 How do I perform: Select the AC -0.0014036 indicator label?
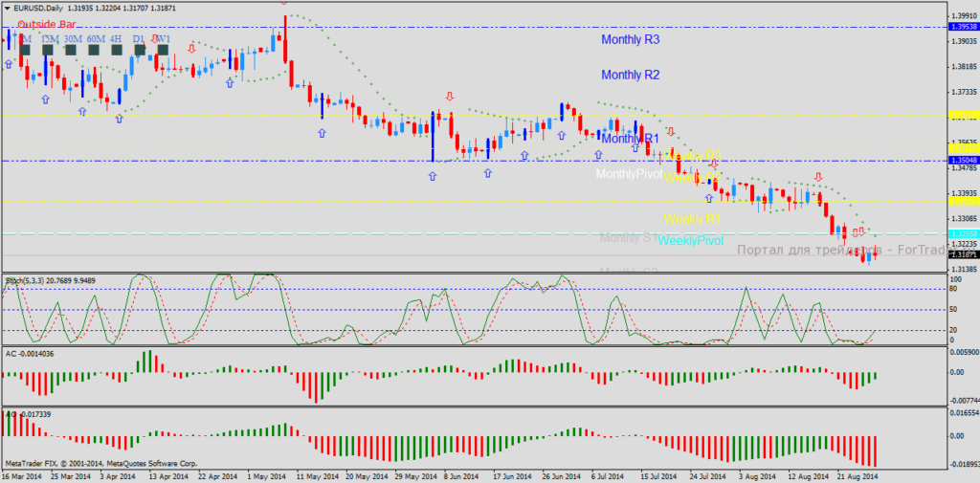(x=31, y=354)
